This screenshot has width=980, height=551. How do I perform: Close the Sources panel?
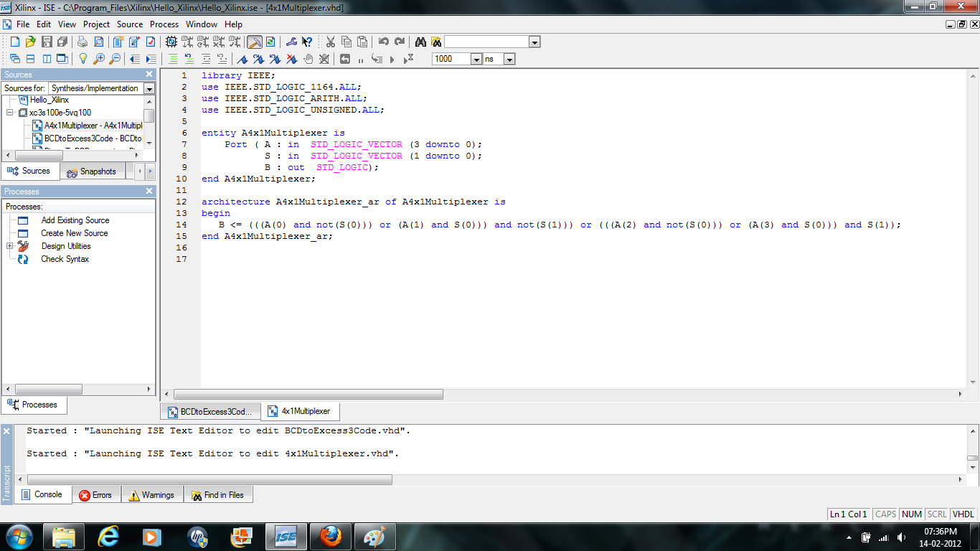pos(149,75)
